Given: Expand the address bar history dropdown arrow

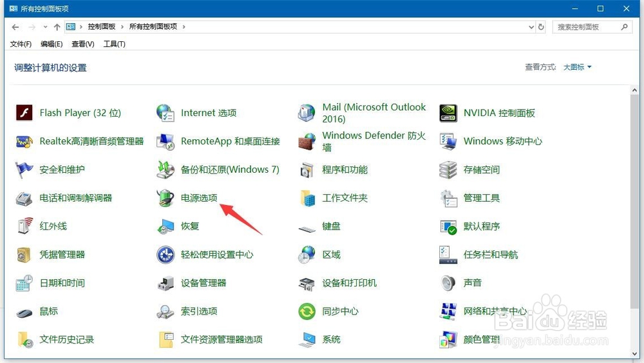Looking at the screenshot, I should 531,27.
